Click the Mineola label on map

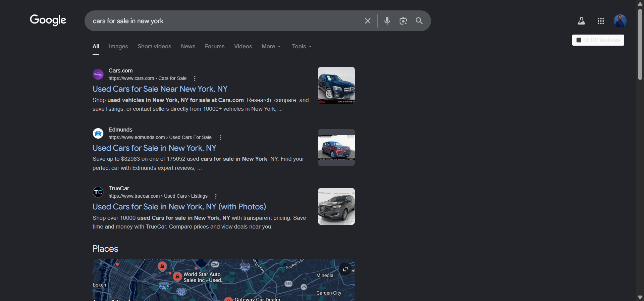pyautogui.click(x=325, y=275)
